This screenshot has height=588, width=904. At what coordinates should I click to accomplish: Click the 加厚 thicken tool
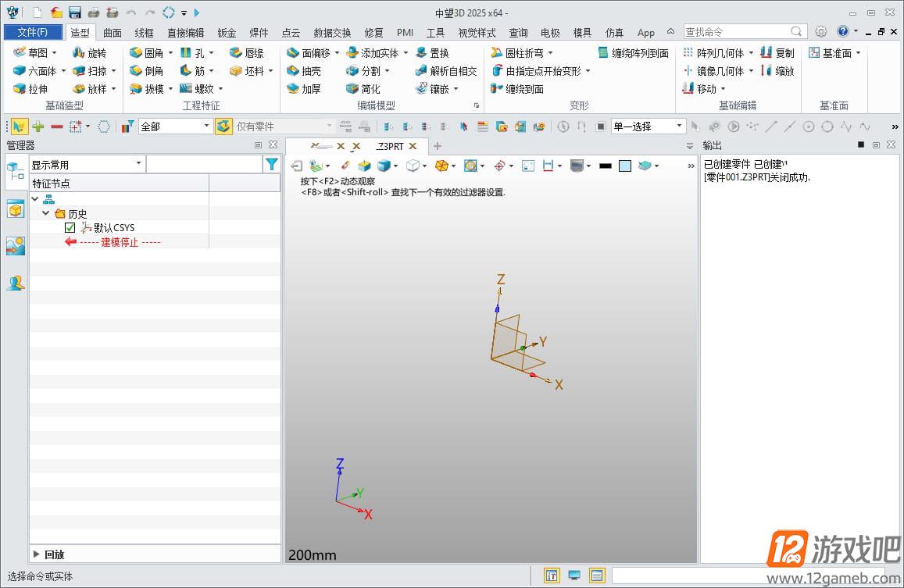(x=304, y=89)
